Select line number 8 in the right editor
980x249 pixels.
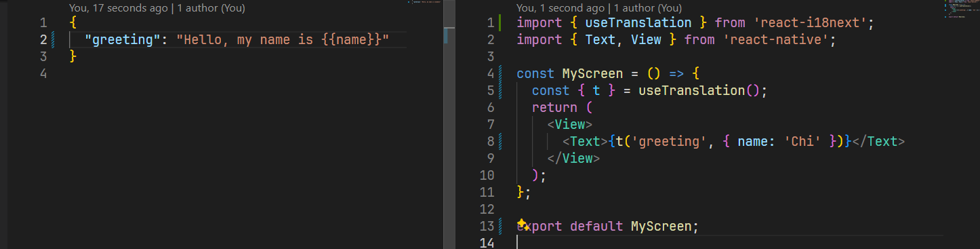point(491,142)
